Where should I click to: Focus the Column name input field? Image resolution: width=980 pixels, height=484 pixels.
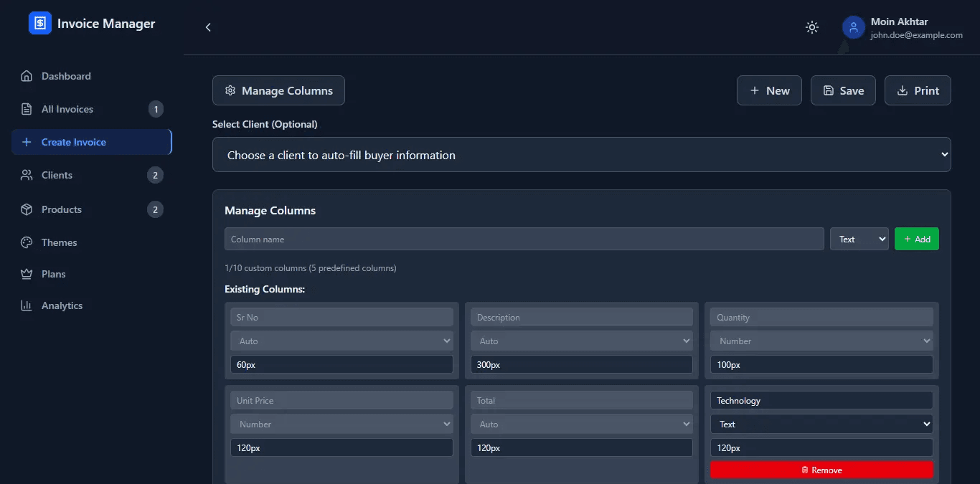click(x=524, y=239)
